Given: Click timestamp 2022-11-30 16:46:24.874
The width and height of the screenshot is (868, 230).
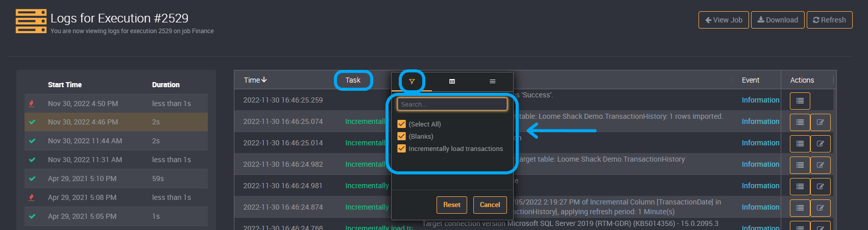Looking at the screenshot, I should coord(283,207).
